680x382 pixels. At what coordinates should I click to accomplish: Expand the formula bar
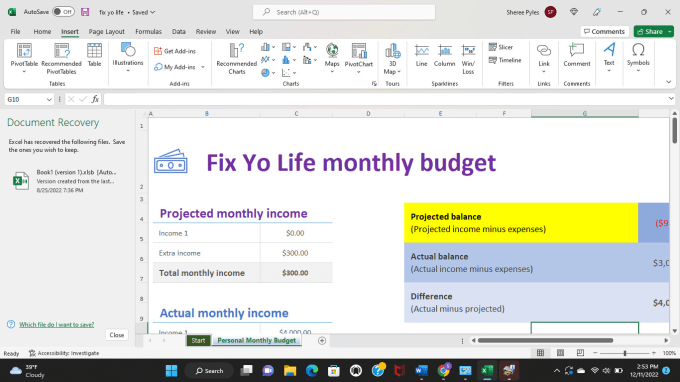click(x=671, y=99)
